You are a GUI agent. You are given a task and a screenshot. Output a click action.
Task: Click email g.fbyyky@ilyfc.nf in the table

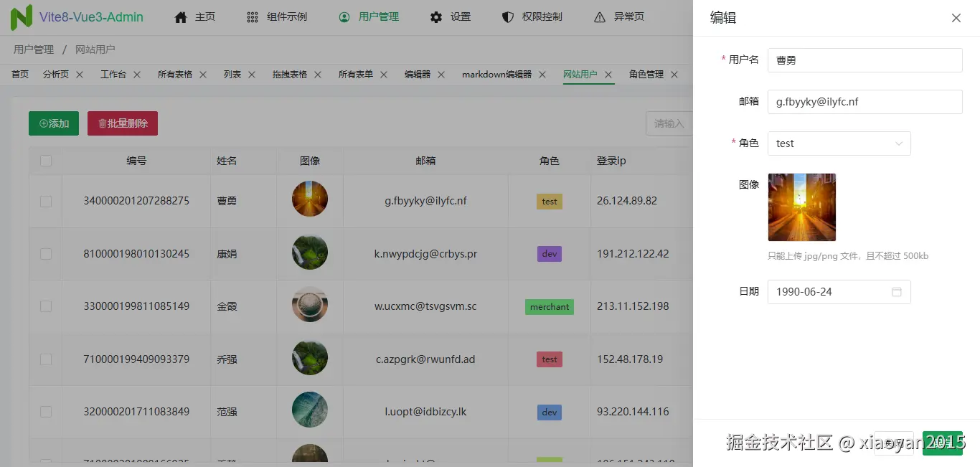425,201
